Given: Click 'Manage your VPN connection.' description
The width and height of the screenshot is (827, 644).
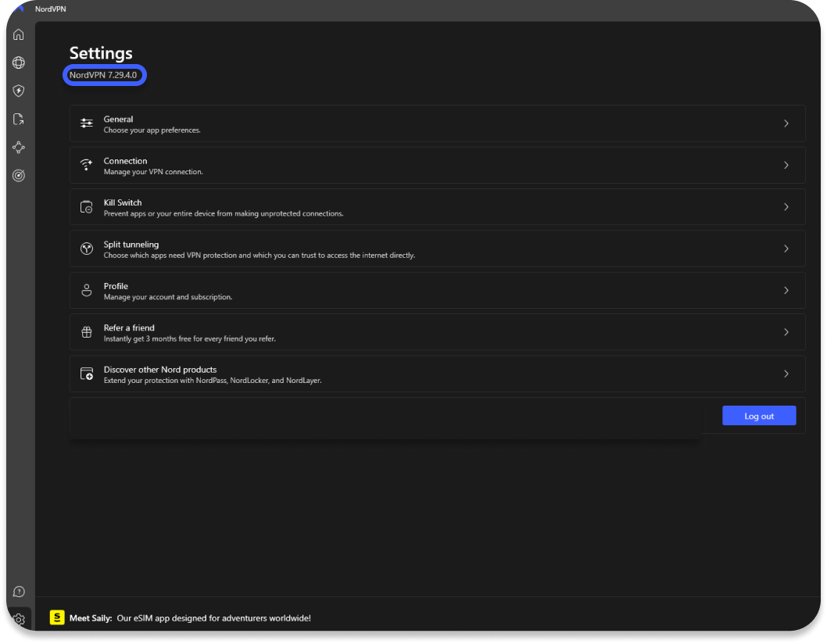Looking at the screenshot, I should click(x=153, y=172).
